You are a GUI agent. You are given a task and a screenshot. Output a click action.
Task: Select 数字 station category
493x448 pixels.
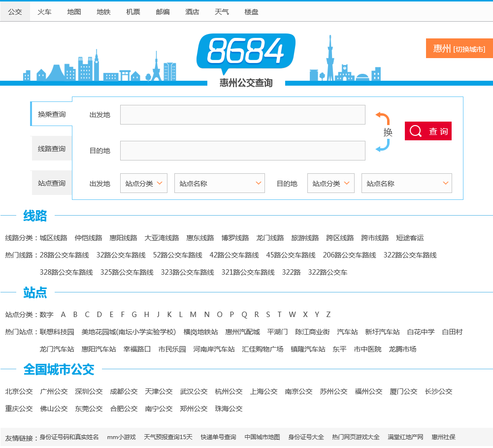pyautogui.click(x=46, y=315)
